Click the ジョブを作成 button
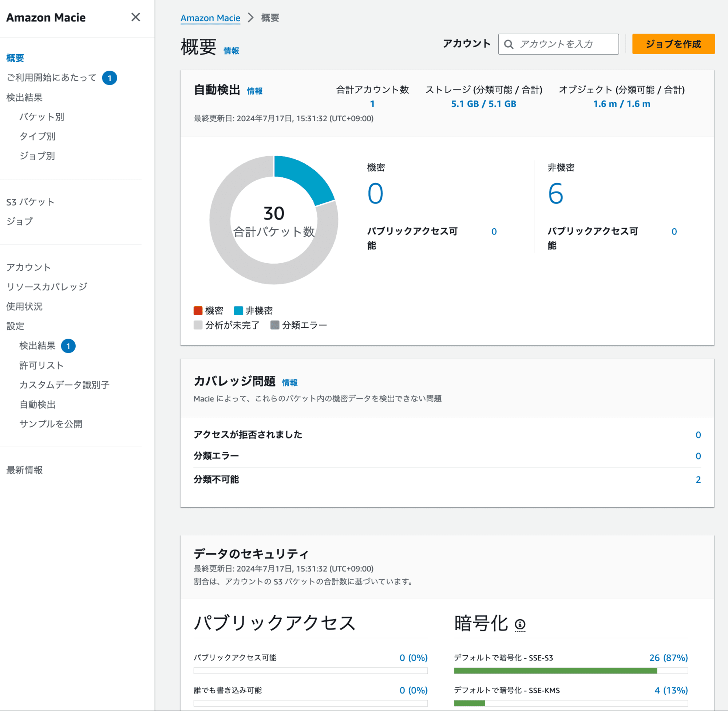728x711 pixels. 673,44
